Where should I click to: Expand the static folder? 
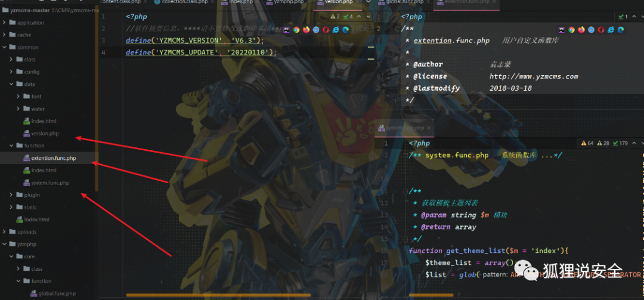(x=11, y=207)
